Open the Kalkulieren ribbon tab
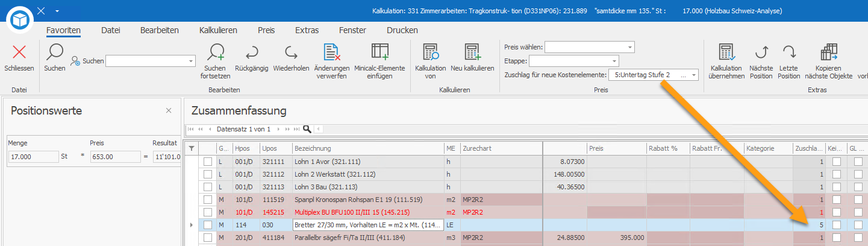Viewport: 868px width, 246px height. (218, 30)
